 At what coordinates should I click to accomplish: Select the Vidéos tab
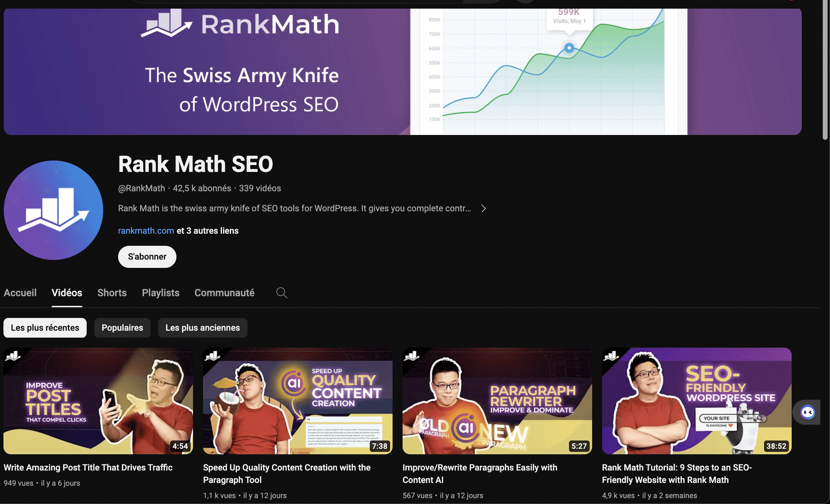click(67, 293)
